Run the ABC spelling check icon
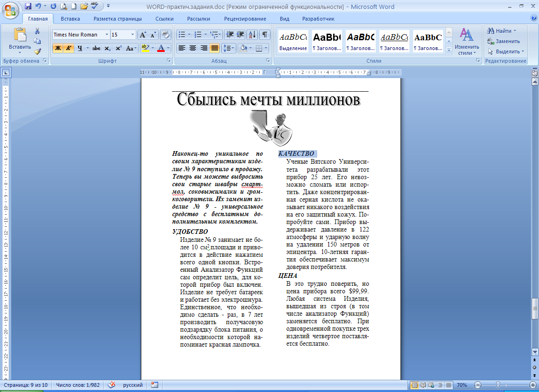Screen dimensions: 539x392 [94, 6]
